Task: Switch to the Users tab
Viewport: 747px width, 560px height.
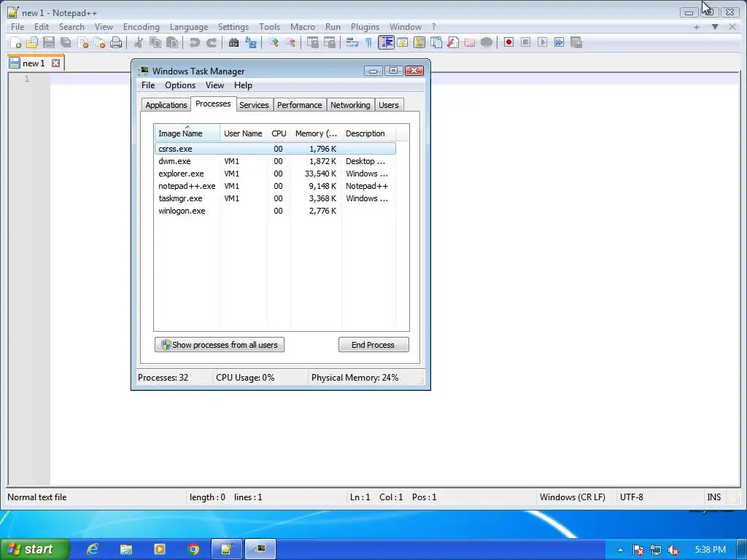Action: (x=389, y=105)
